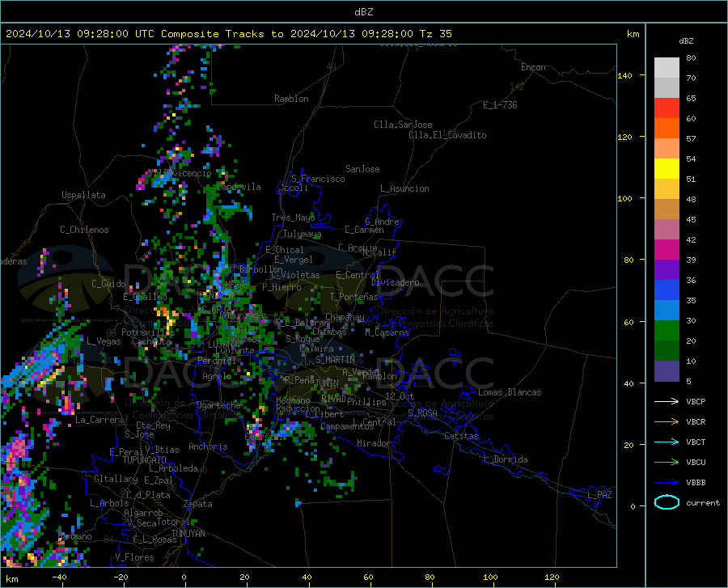Click the L_PAZ place label
Viewport: 728px width, 588px height.
tap(599, 495)
